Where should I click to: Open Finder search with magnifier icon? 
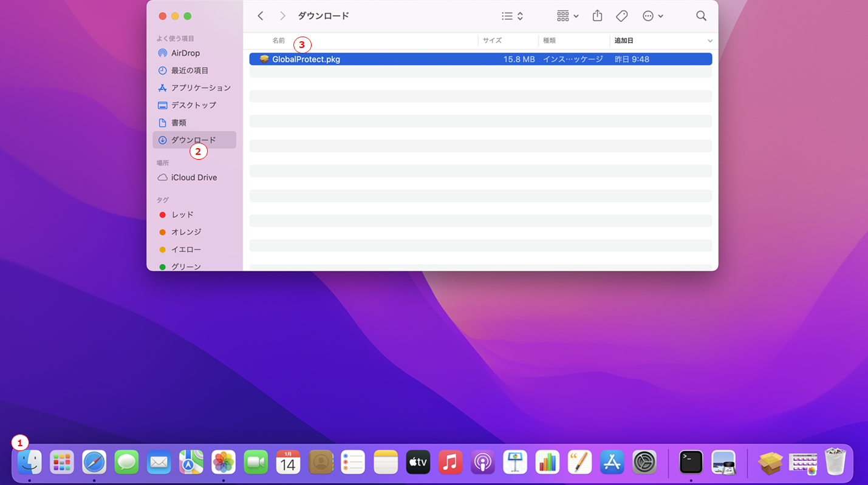tap(701, 16)
